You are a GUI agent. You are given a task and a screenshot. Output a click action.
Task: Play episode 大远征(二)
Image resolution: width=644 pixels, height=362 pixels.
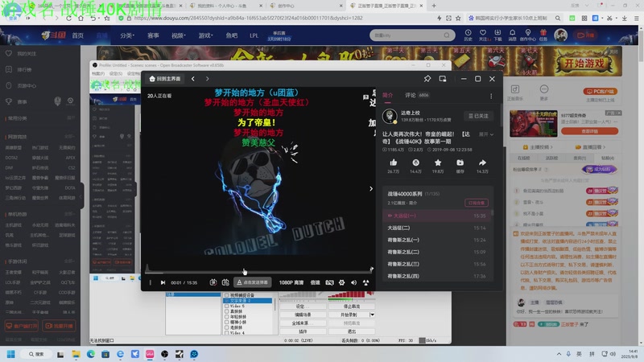pos(436,228)
